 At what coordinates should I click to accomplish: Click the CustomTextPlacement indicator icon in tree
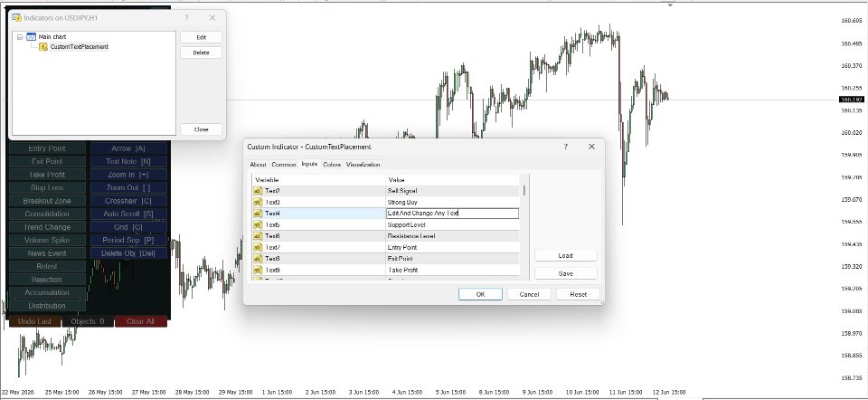pos(43,46)
